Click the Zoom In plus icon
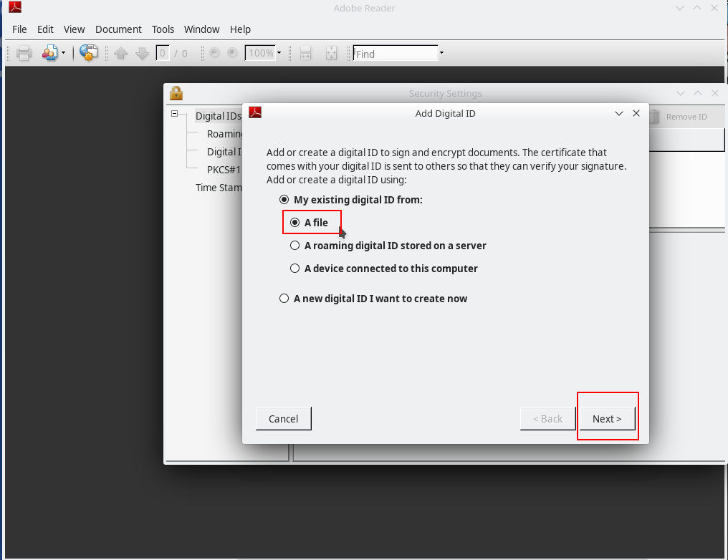This screenshot has width=728, height=560. pos(232,53)
